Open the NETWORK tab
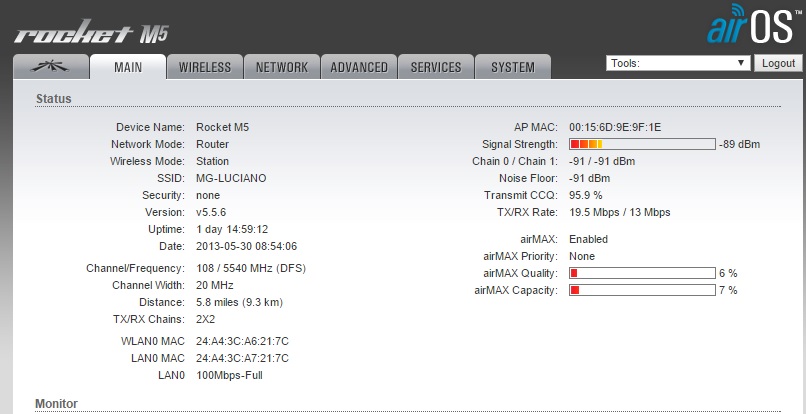The width and height of the screenshot is (806, 414). pyautogui.click(x=282, y=67)
